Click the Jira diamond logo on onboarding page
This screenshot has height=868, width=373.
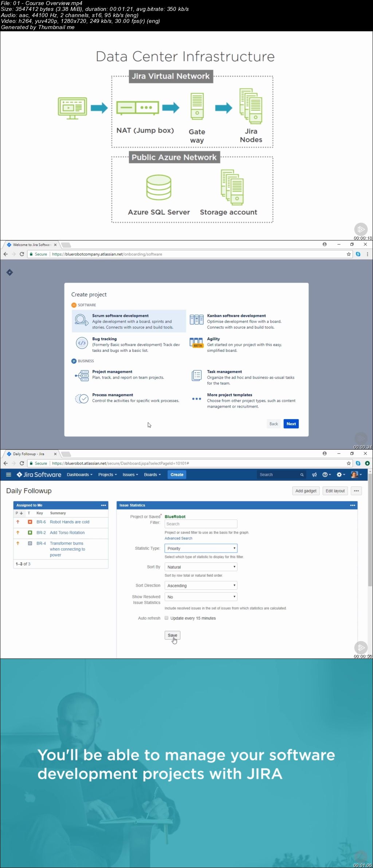10,272
